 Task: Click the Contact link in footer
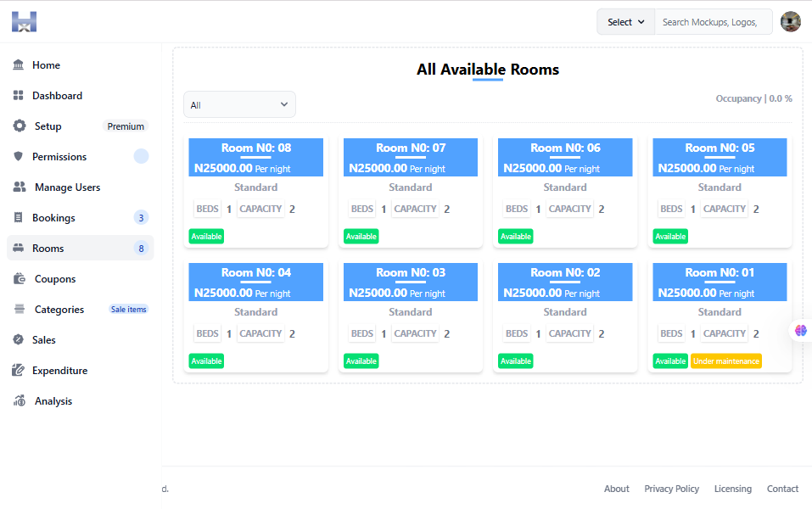pos(782,489)
